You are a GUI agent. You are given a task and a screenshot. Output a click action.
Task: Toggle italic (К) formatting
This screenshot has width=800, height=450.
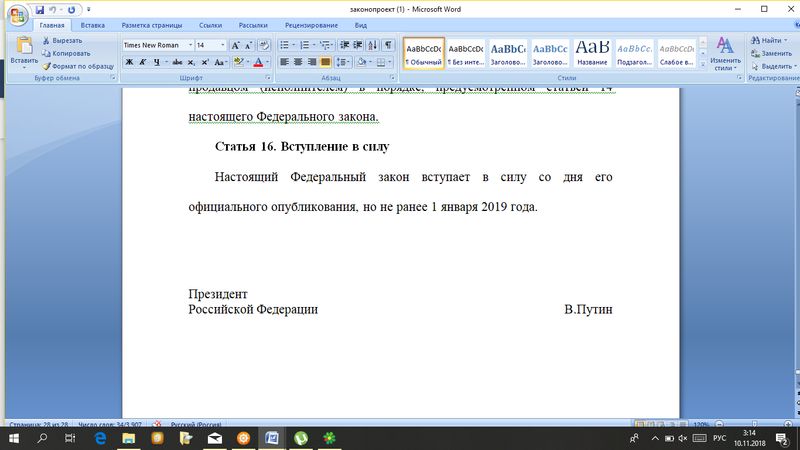tap(144, 62)
